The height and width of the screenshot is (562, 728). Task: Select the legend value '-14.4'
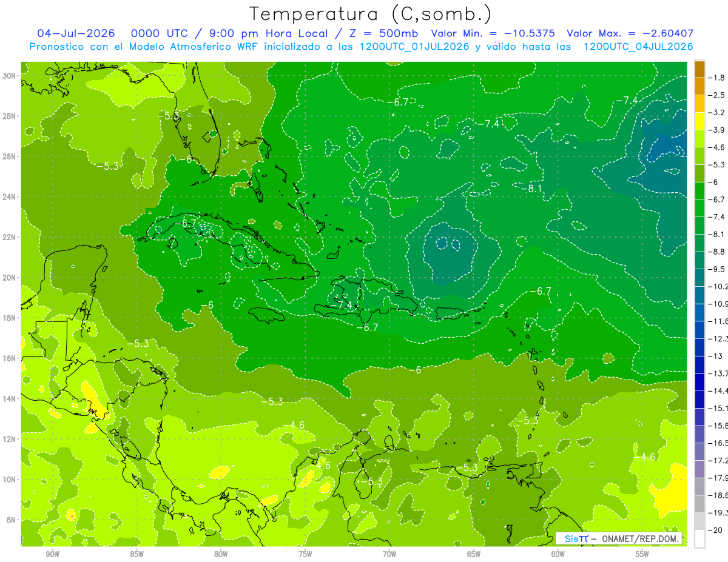718,390
